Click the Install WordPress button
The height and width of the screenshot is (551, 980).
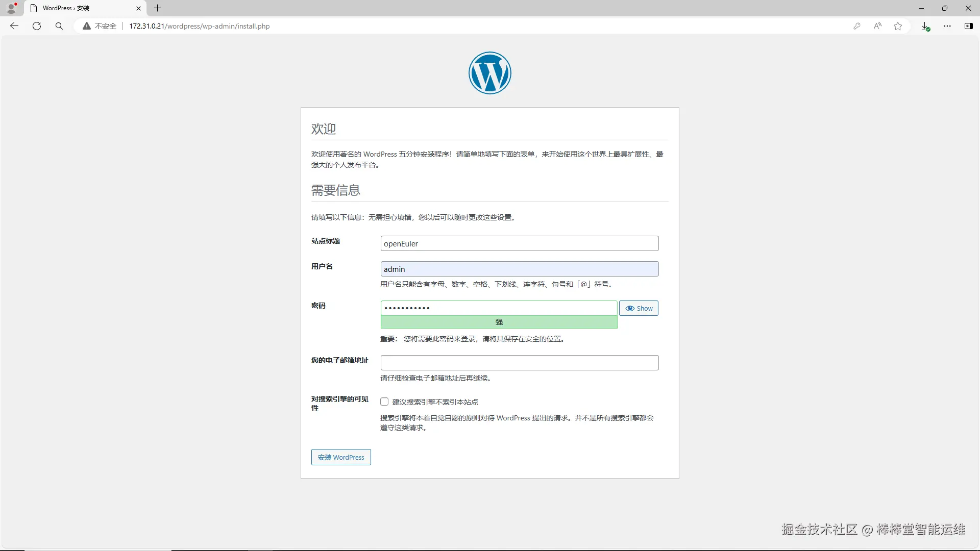tap(341, 457)
